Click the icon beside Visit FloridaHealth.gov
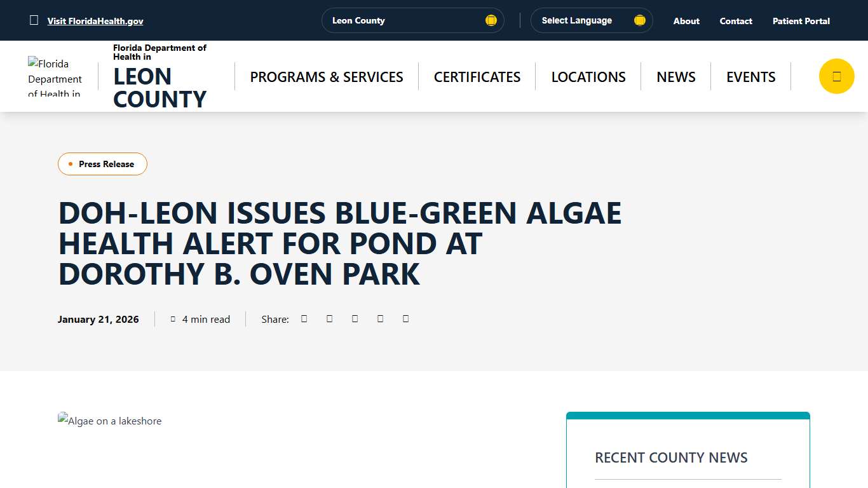The image size is (868, 488). pyautogui.click(x=34, y=20)
